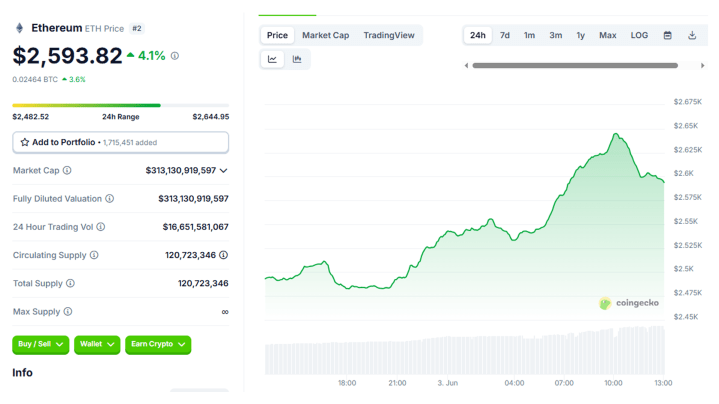Click the 3. Jun date label on axis
This screenshot has height=404, width=719.
tap(448, 383)
